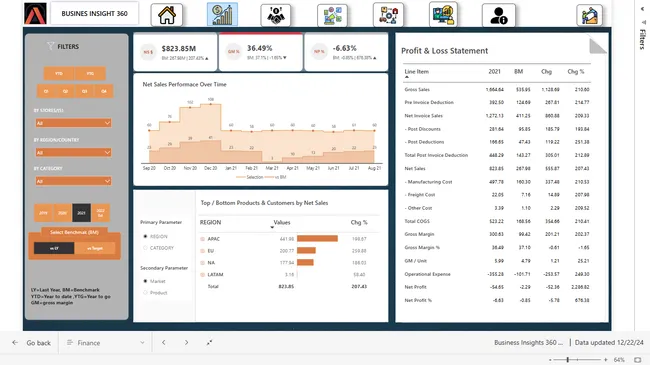Select the Product secondary parameter
The width and height of the screenshot is (650, 365).
point(145,293)
